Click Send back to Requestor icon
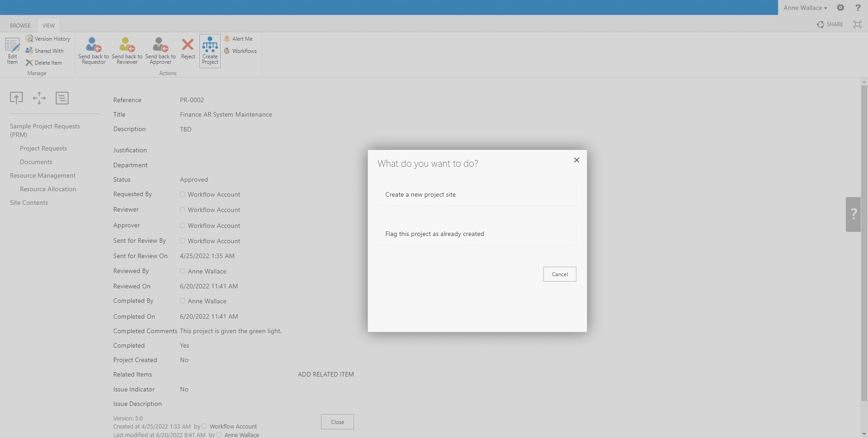This screenshot has width=868, height=438. coord(94,45)
